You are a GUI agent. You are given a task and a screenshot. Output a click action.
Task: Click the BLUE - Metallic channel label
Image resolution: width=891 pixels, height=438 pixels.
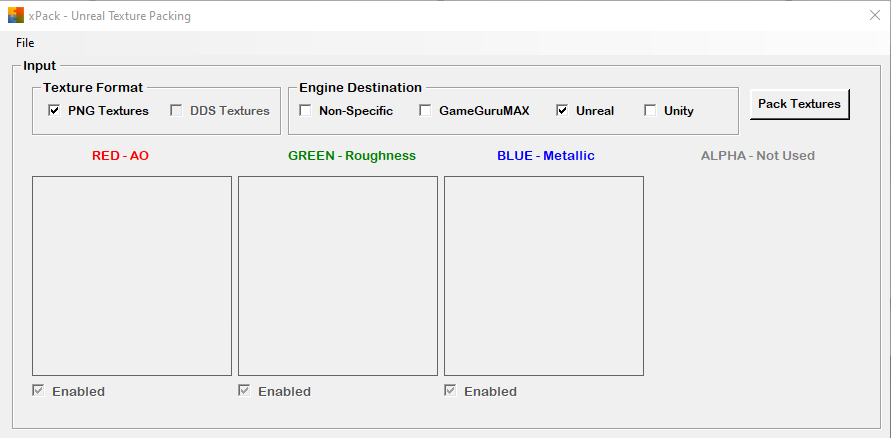click(546, 156)
